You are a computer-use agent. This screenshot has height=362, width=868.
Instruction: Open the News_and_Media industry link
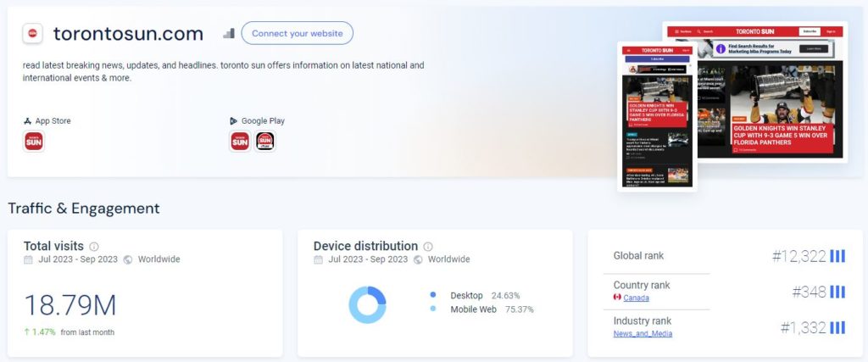643,334
